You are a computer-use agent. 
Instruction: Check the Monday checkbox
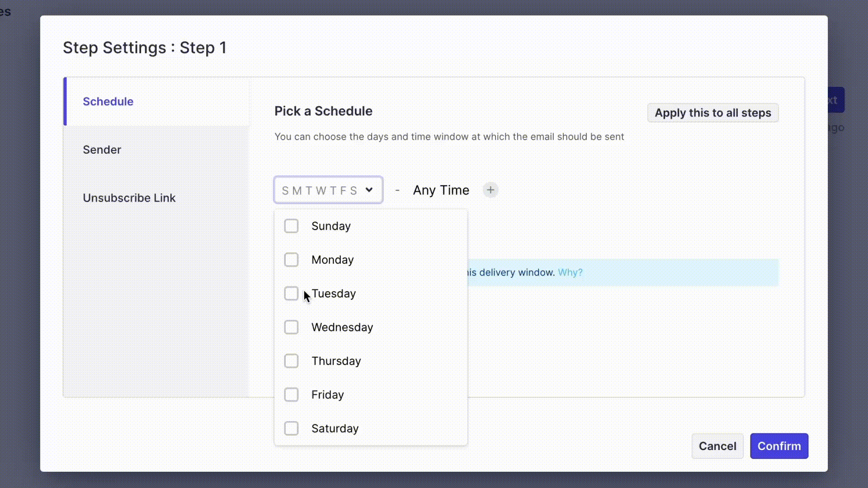coord(291,260)
